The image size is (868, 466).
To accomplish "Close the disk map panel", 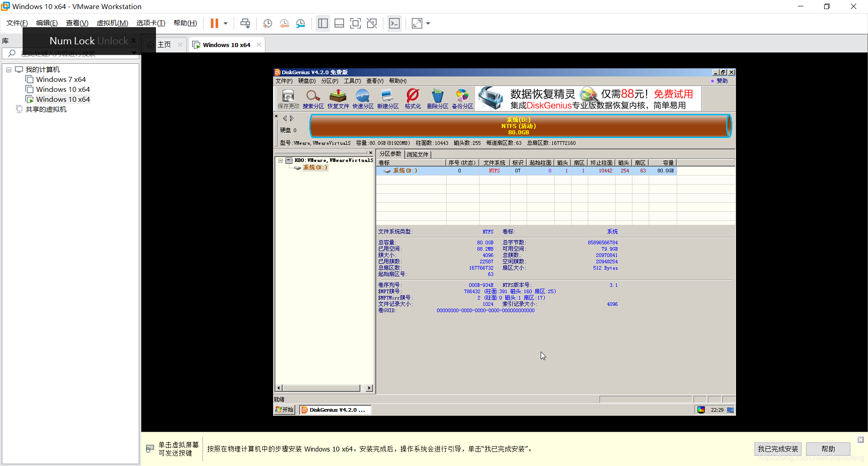I will (276, 116).
